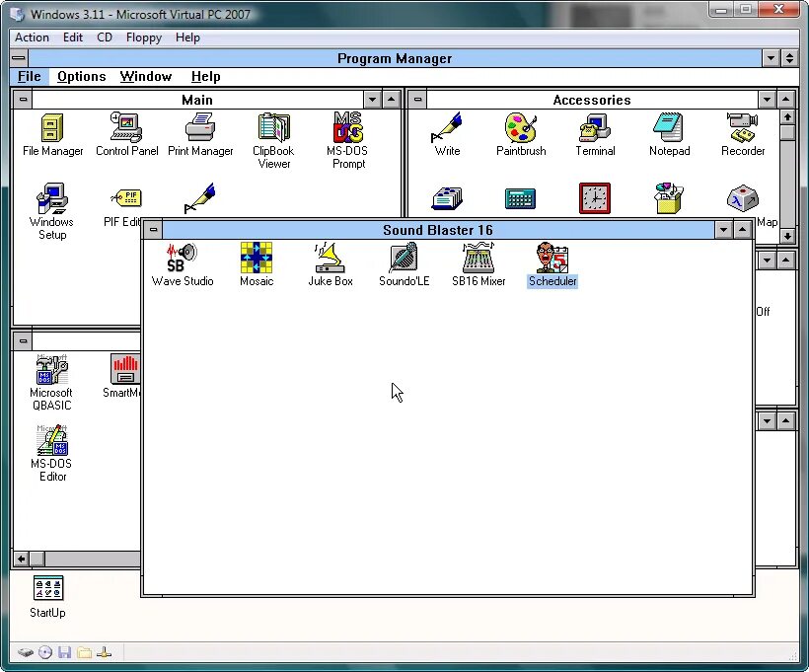Minimize the Main group window

[x=372, y=99]
